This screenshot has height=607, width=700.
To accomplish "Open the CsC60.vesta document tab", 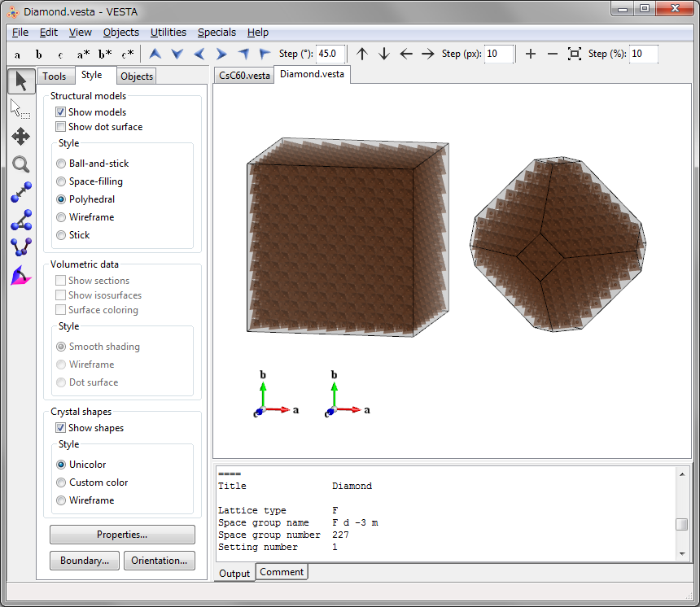I will (x=244, y=75).
